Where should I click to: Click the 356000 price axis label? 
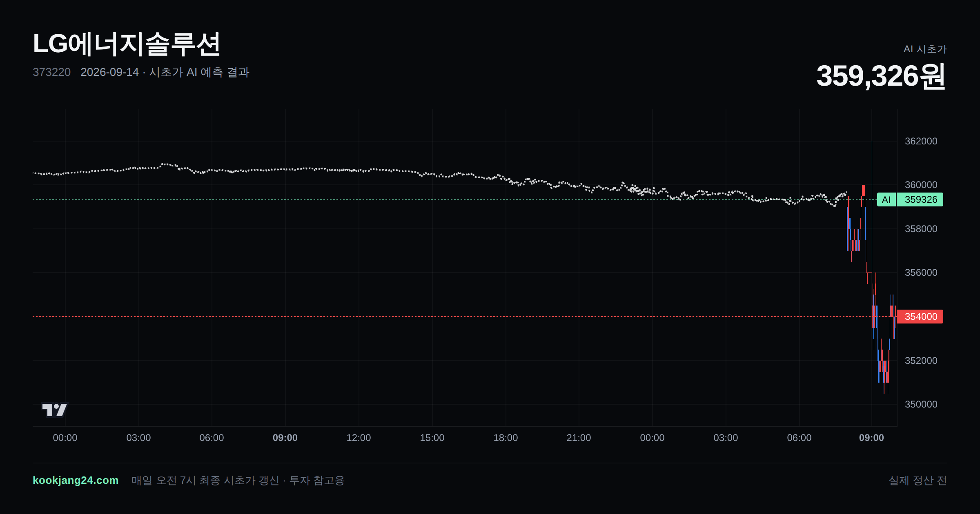[x=921, y=273]
